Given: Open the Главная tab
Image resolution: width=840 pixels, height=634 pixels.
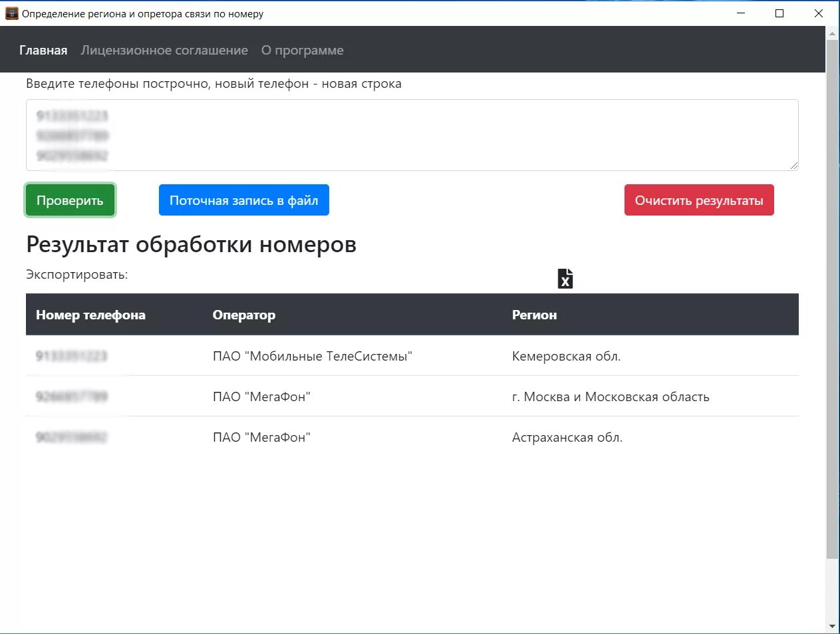Looking at the screenshot, I should (43, 51).
